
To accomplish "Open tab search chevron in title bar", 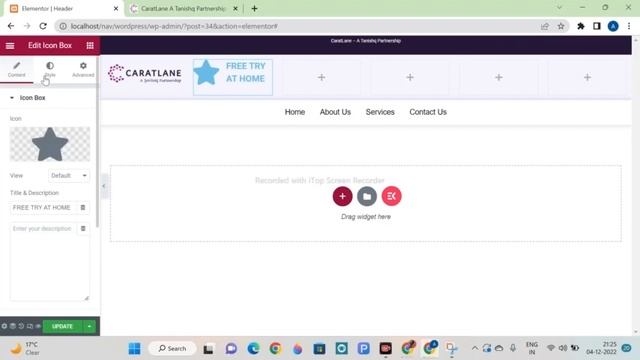I will pyautogui.click(x=559, y=8).
